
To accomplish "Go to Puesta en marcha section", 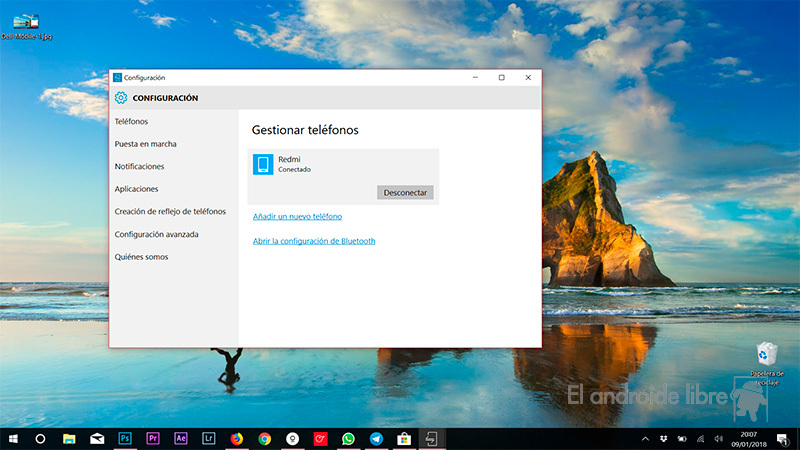I will 146,144.
